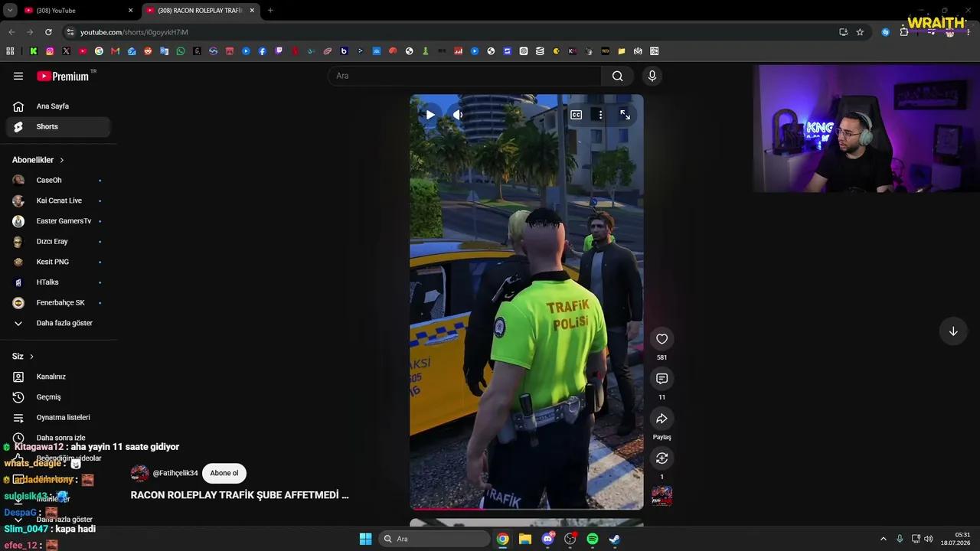Screen dimensions: 980x551
Task: Expand Daha fazla göster under subscriptions
Action: (x=58, y=323)
